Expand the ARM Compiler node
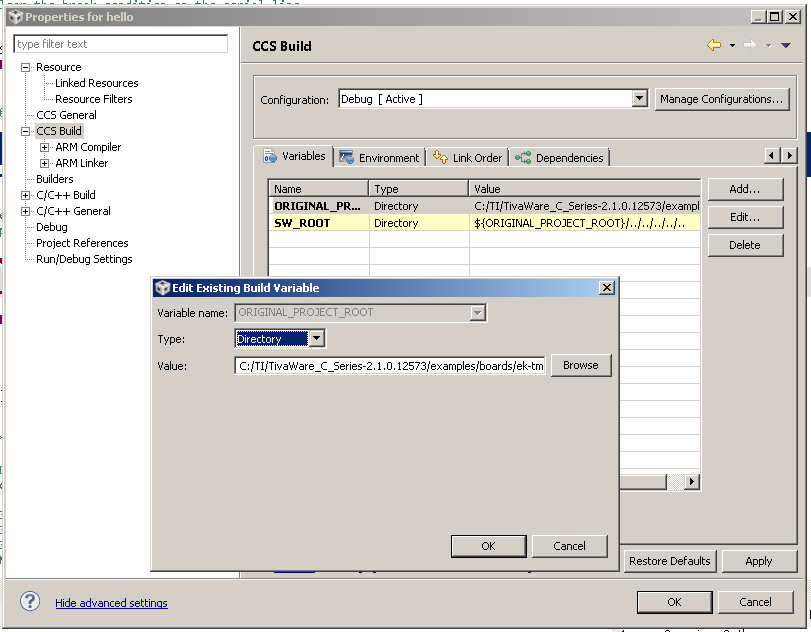The width and height of the screenshot is (811, 632). tap(44, 147)
